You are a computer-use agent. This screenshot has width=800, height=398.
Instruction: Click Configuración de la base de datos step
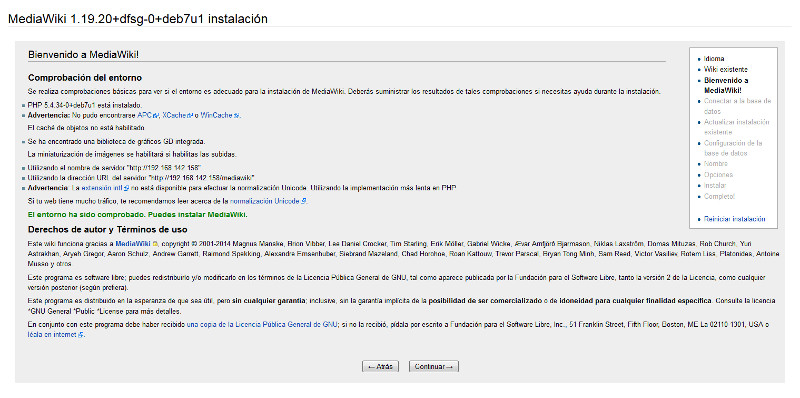click(733, 148)
